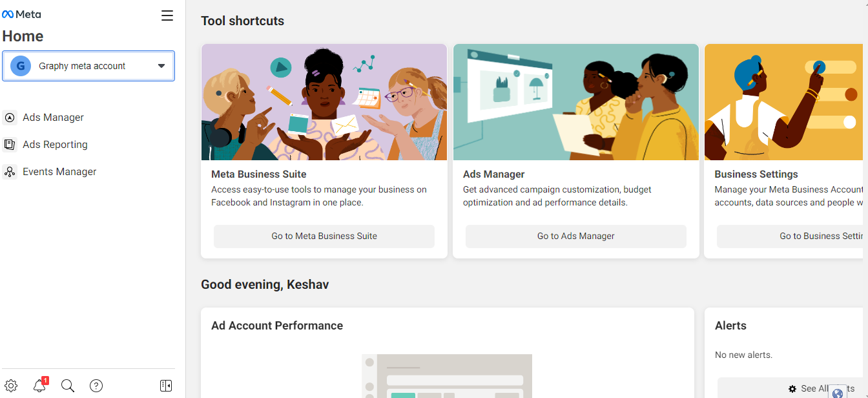Click Go to Meta Business Suite button
Screen dimensions: 868x398
click(x=324, y=236)
